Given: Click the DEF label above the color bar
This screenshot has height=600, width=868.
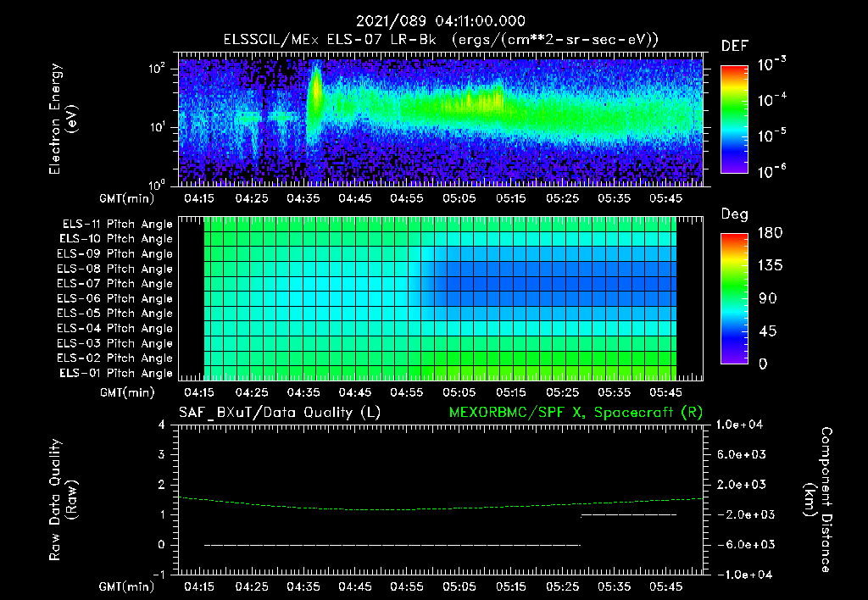Looking at the screenshot, I should [735, 46].
